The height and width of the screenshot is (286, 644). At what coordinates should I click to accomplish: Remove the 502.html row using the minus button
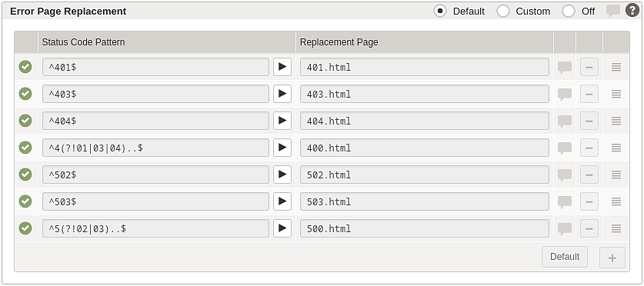pyautogui.click(x=589, y=175)
